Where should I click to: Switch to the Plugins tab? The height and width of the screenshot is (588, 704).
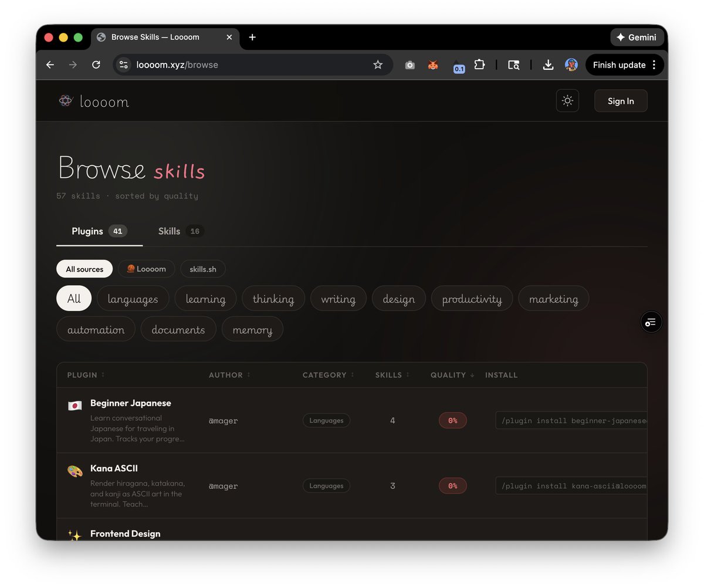[99, 231]
